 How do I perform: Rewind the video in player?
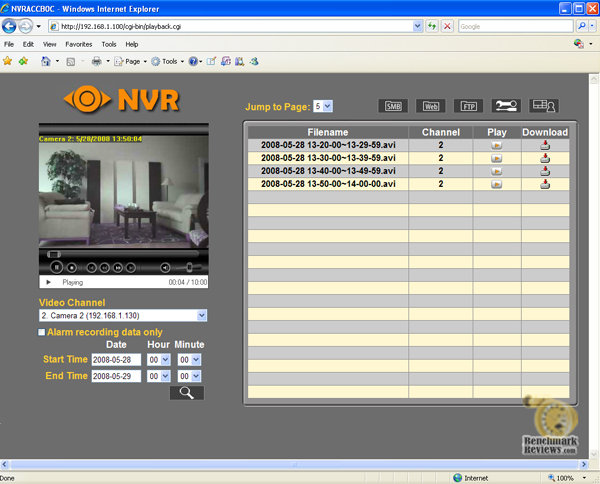(104, 268)
